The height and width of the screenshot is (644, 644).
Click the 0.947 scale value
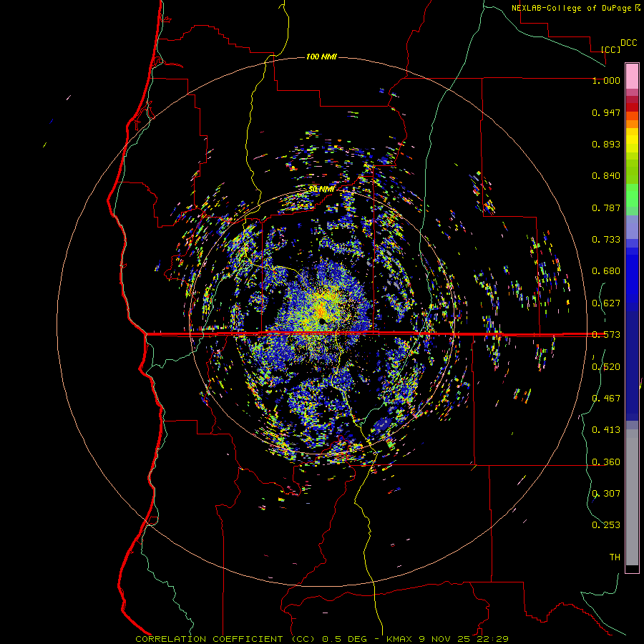click(606, 112)
